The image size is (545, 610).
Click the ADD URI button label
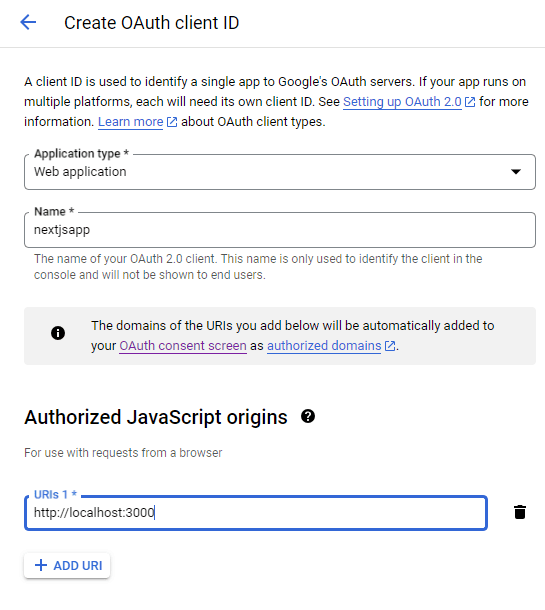(78, 566)
